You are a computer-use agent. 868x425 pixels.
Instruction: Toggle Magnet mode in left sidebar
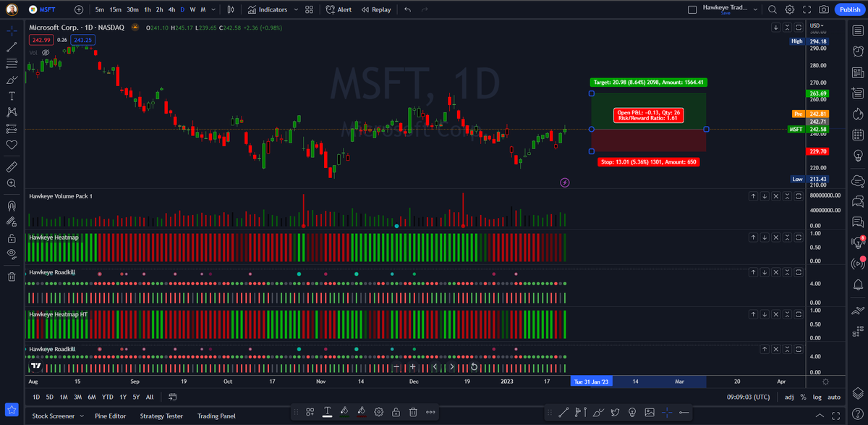[x=12, y=205]
